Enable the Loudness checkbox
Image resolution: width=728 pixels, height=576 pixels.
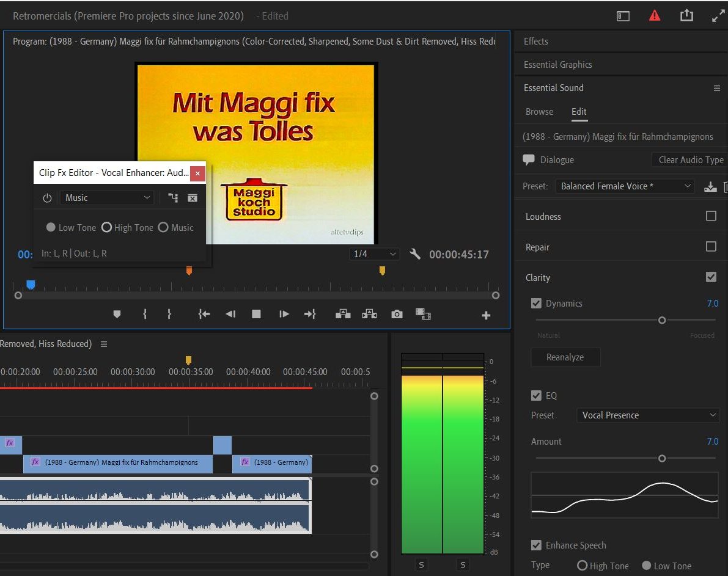(x=711, y=216)
